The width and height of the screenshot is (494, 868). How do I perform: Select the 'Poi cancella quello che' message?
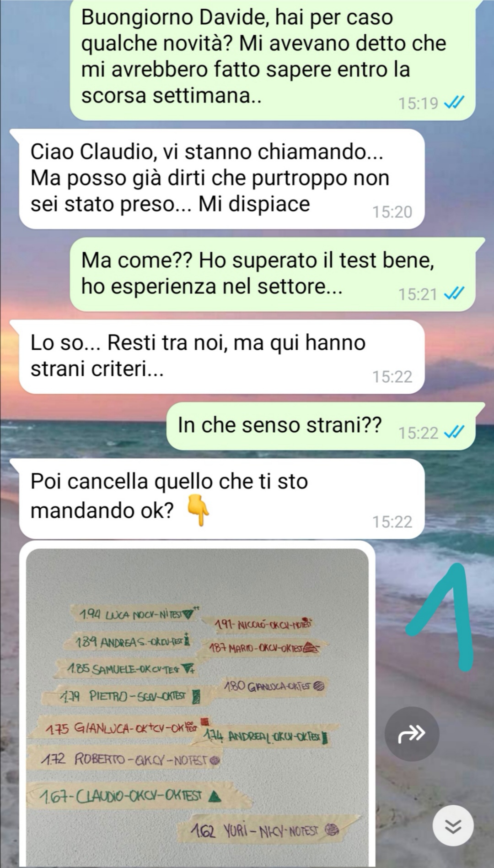point(222,499)
